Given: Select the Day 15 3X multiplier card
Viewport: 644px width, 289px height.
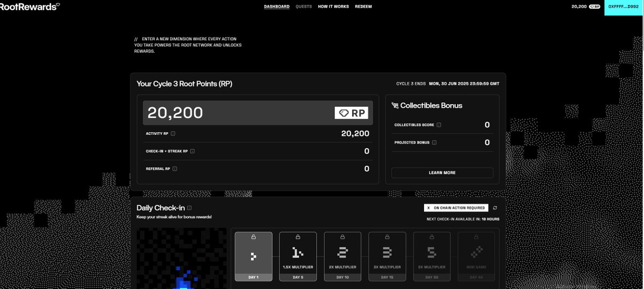Looking at the screenshot, I should pos(387,256).
